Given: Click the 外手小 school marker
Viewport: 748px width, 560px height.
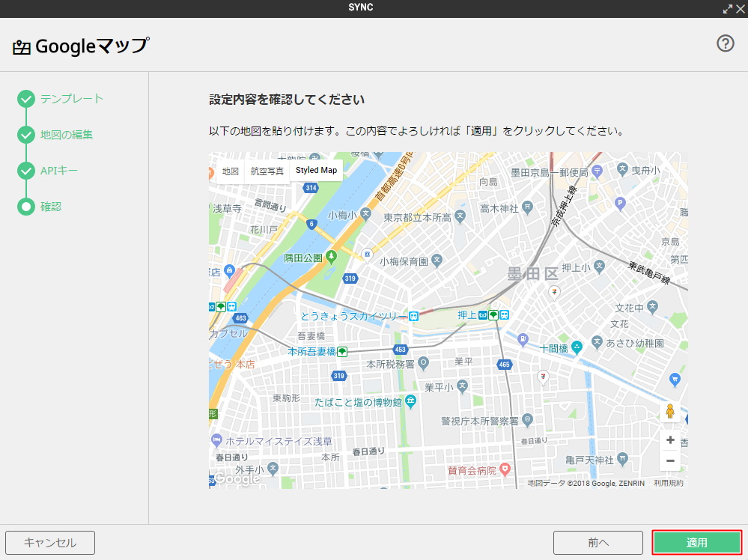Looking at the screenshot, I should click(273, 469).
